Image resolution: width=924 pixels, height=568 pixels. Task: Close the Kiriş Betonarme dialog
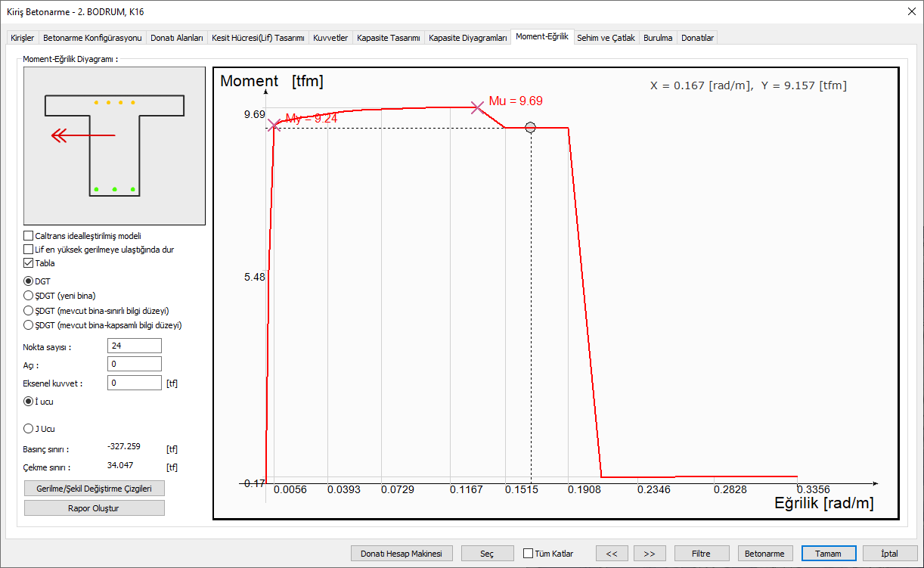[910, 11]
